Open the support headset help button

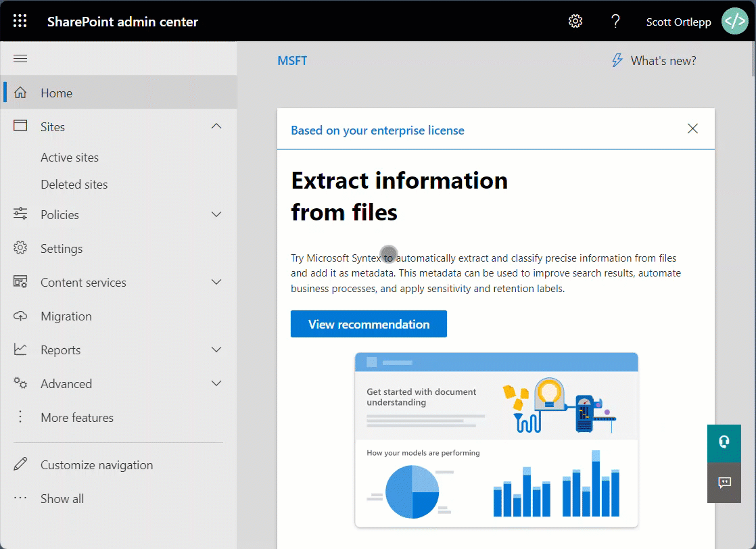click(x=724, y=443)
